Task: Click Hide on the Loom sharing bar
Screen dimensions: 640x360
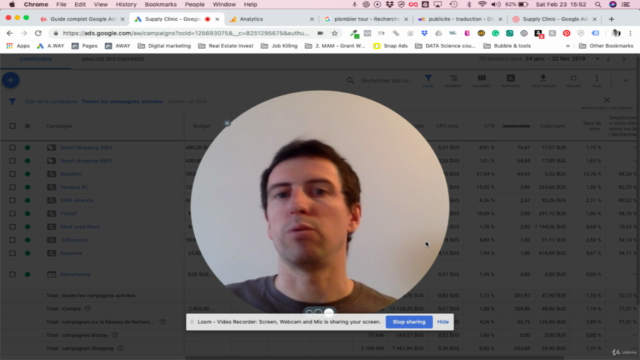Action: click(x=443, y=322)
